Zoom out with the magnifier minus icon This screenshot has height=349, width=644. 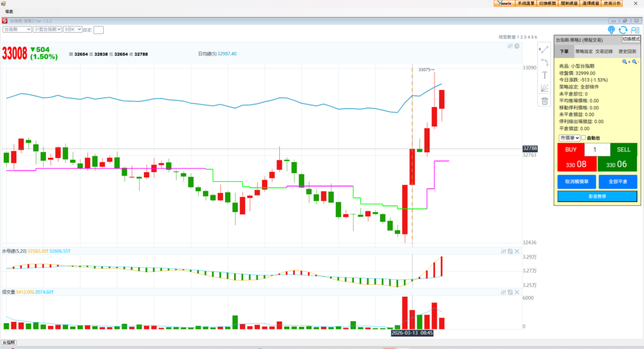(635, 62)
